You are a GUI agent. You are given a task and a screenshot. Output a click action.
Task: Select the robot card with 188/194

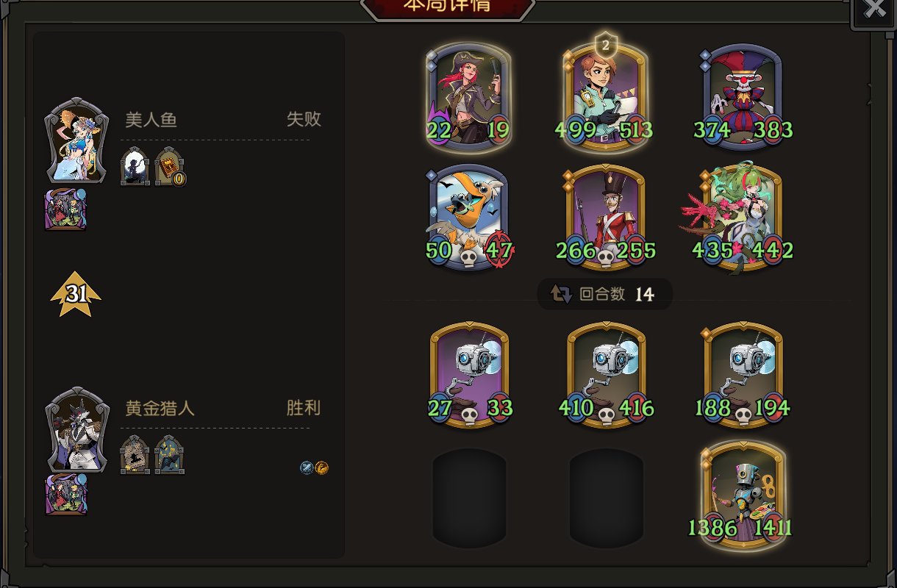pyautogui.click(x=743, y=375)
